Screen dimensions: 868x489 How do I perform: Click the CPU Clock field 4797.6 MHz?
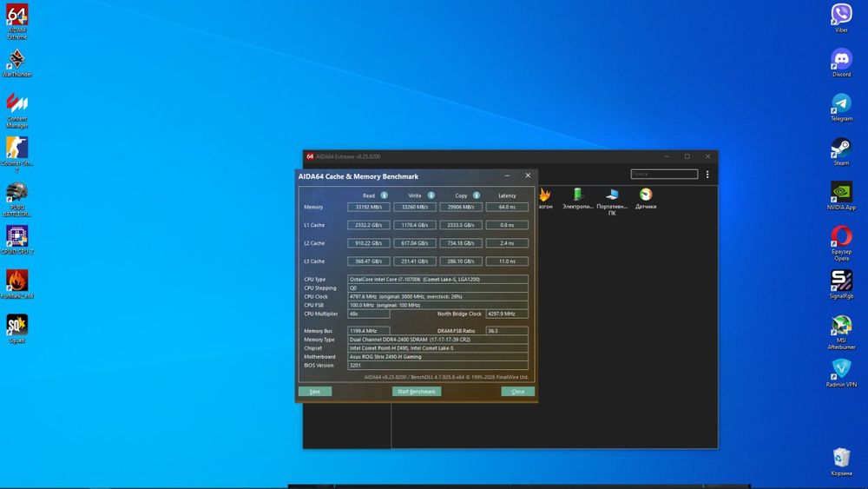coord(437,297)
